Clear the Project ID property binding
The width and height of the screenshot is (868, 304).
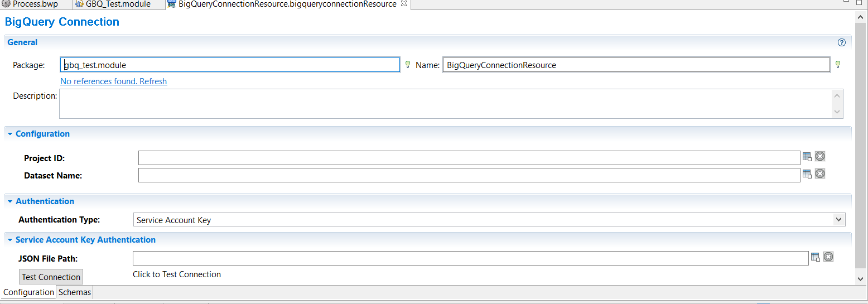coord(820,156)
